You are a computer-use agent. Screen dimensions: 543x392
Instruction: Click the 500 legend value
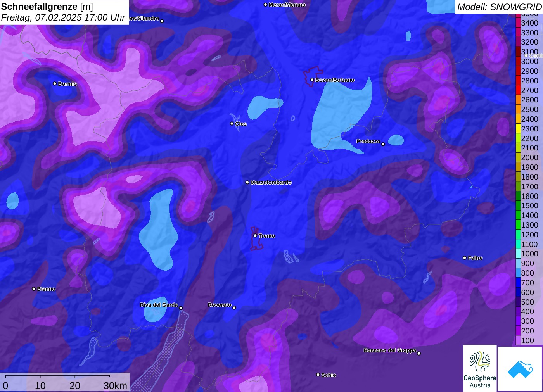point(528,302)
